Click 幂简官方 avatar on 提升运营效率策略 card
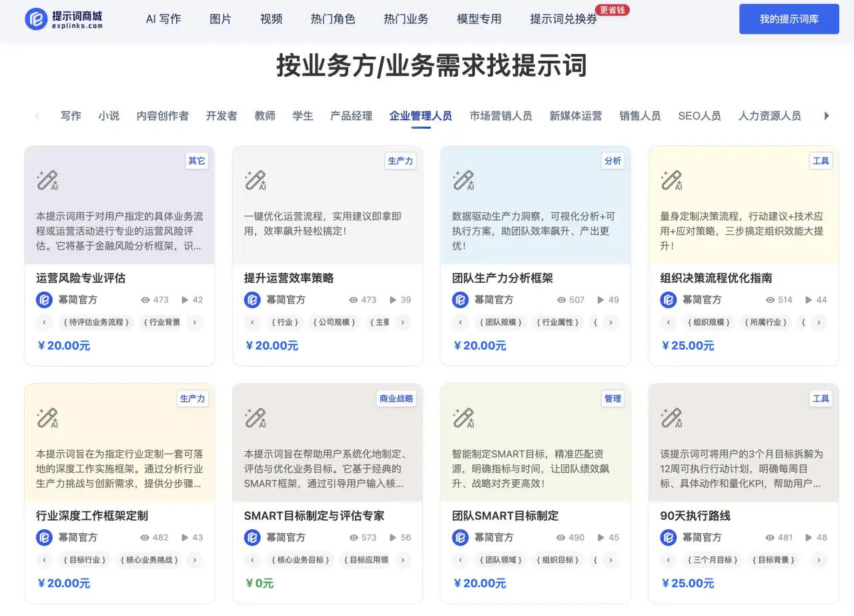 (252, 300)
